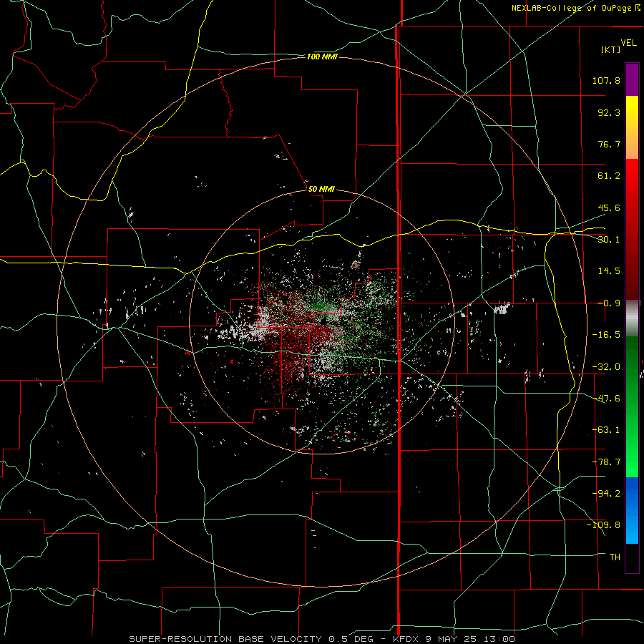Select the 45.6 legend value

point(609,208)
